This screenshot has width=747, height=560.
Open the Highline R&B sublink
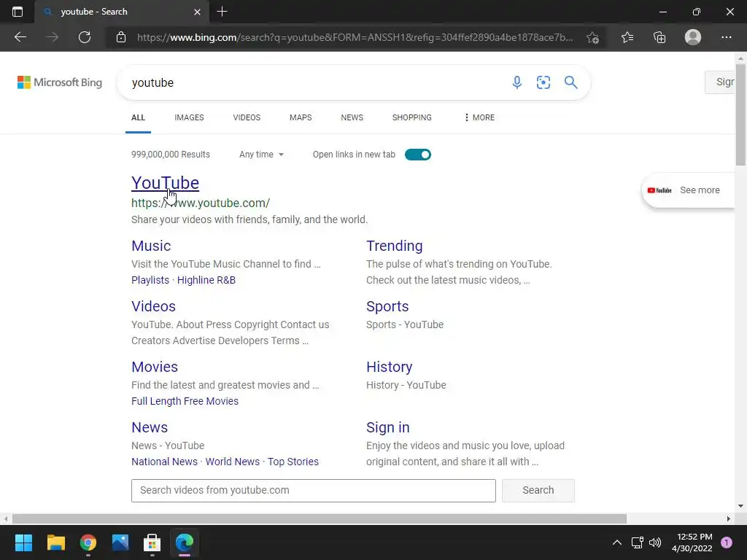206,280
